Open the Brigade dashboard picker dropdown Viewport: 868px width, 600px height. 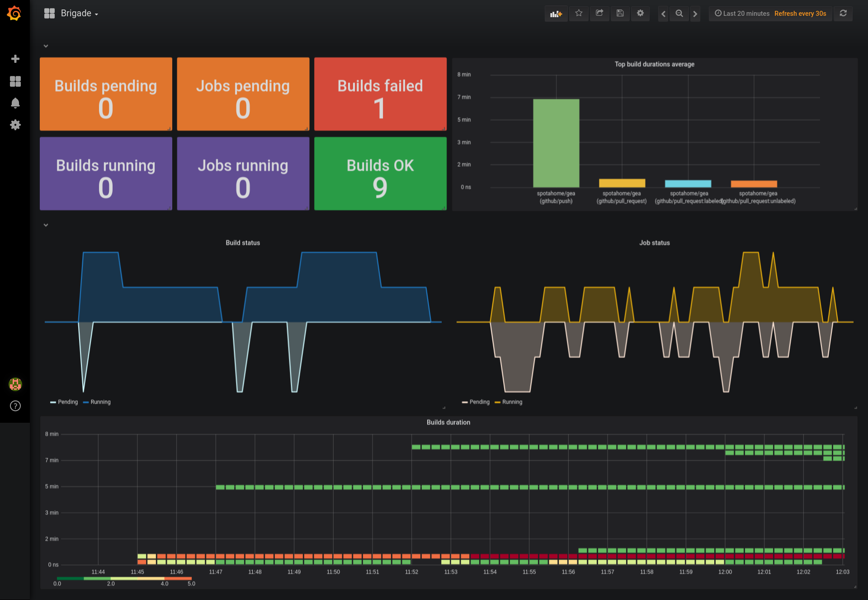click(76, 14)
